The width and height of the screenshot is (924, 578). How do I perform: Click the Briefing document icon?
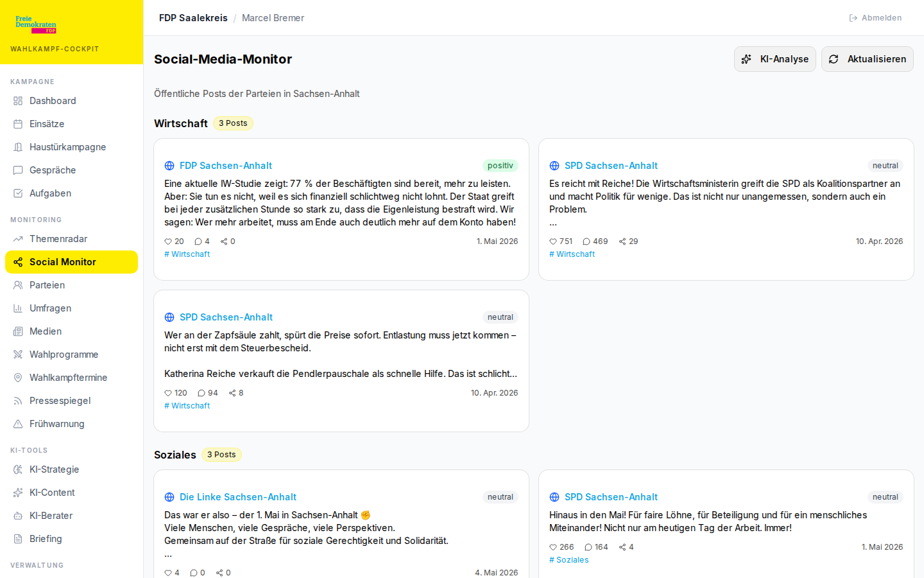click(18, 539)
